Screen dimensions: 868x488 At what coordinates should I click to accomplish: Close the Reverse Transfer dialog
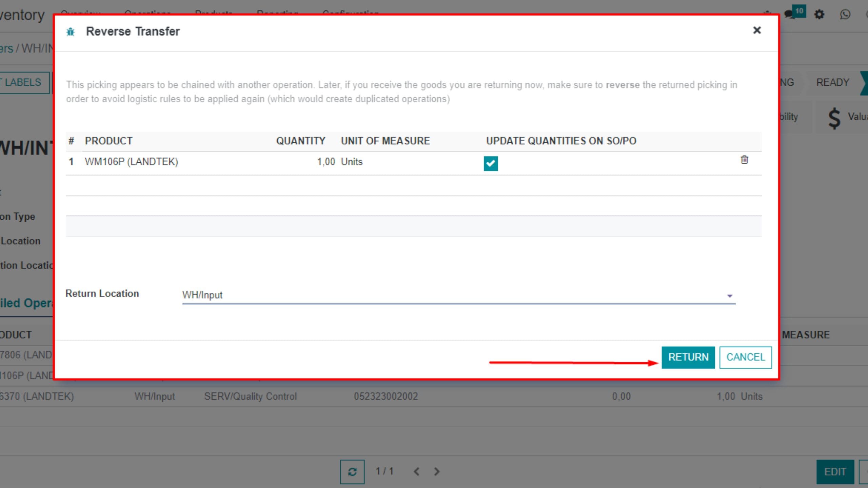[x=757, y=30]
